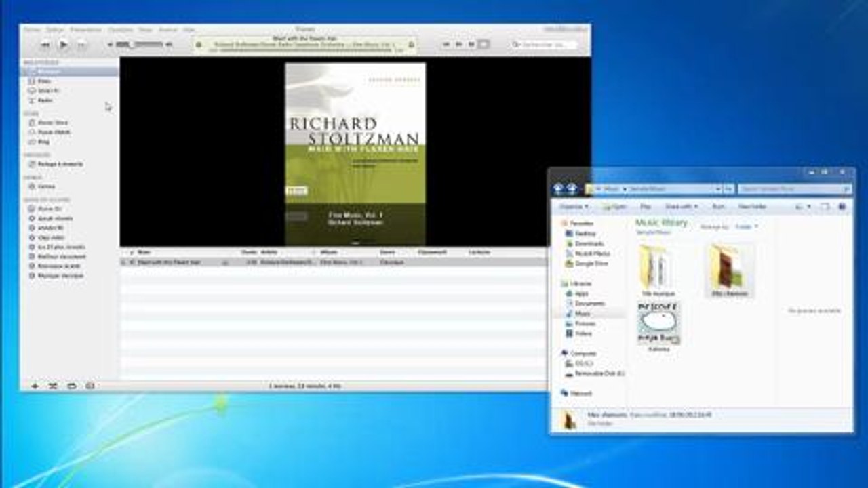This screenshot has height=488, width=868.
Task: Open the Store menu in iTunes
Action: coord(145,30)
